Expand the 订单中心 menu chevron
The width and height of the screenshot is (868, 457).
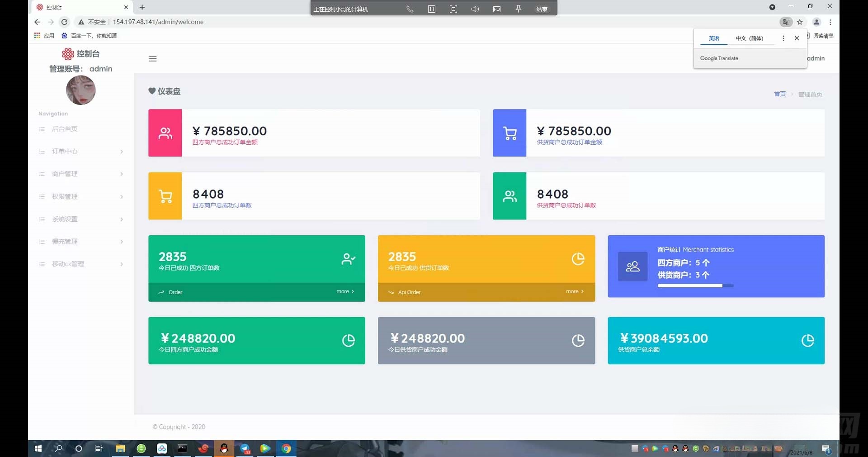(x=121, y=152)
